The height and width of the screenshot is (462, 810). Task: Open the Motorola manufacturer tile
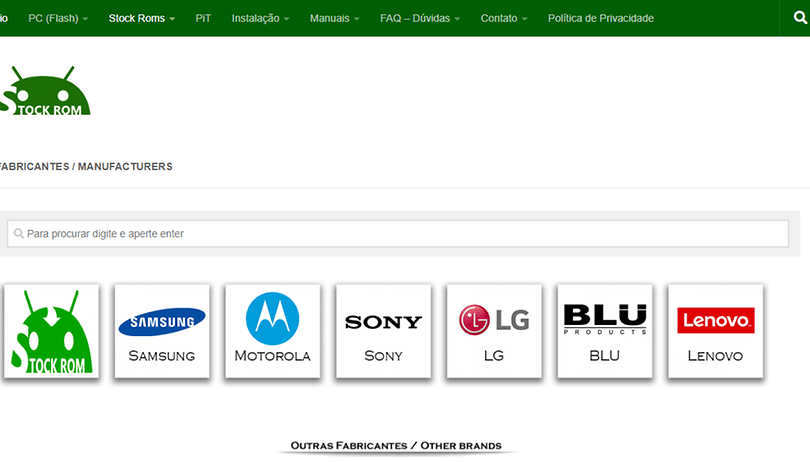click(x=273, y=331)
